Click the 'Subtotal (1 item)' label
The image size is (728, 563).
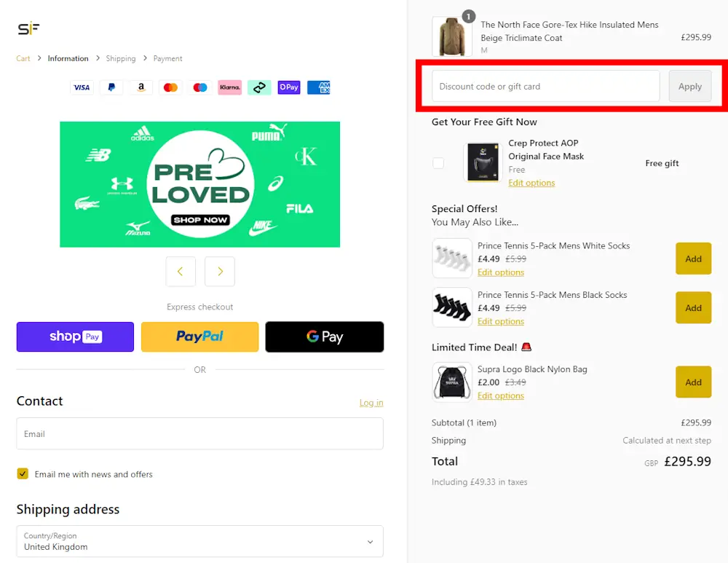[x=464, y=422]
